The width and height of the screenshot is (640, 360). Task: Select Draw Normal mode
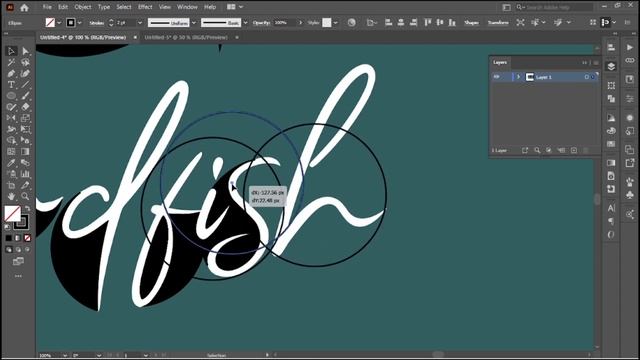pos(9,249)
